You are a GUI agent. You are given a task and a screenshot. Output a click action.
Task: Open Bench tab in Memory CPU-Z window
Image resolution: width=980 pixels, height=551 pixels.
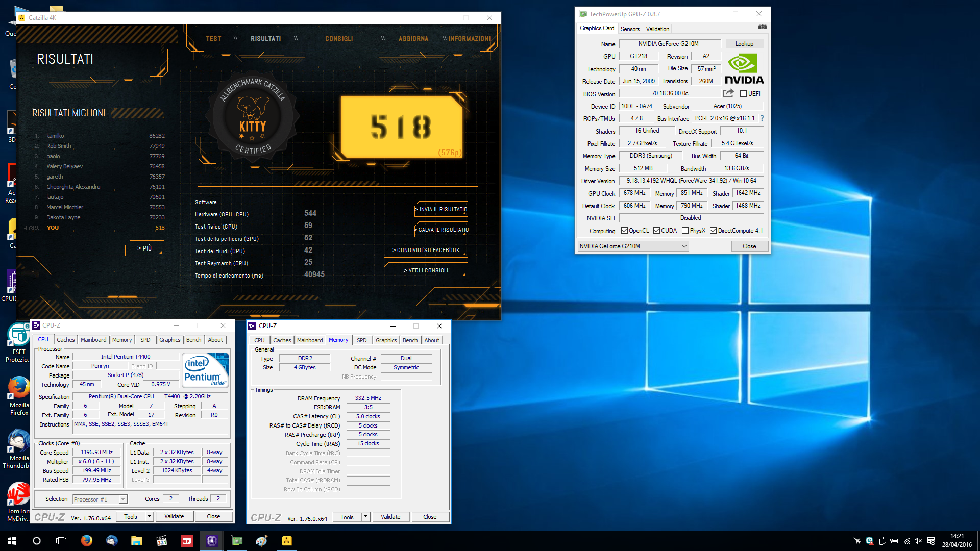click(410, 340)
